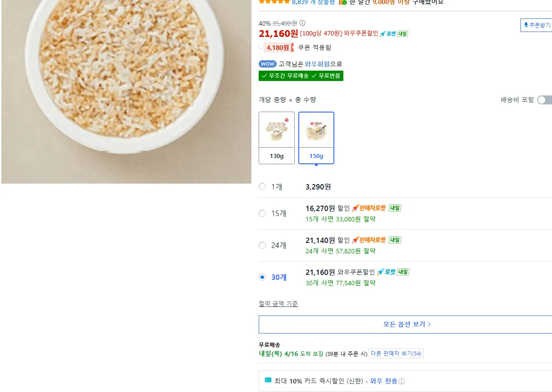Open the 8,839 개 상품평 reviews link
The width and height of the screenshot is (552, 392).
coord(313,2)
